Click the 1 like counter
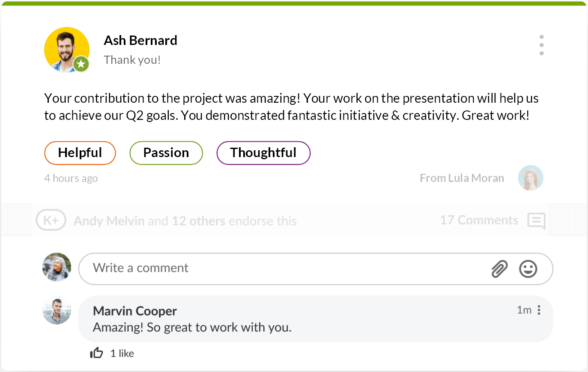The height and width of the screenshot is (372, 588). pos(122,353)
